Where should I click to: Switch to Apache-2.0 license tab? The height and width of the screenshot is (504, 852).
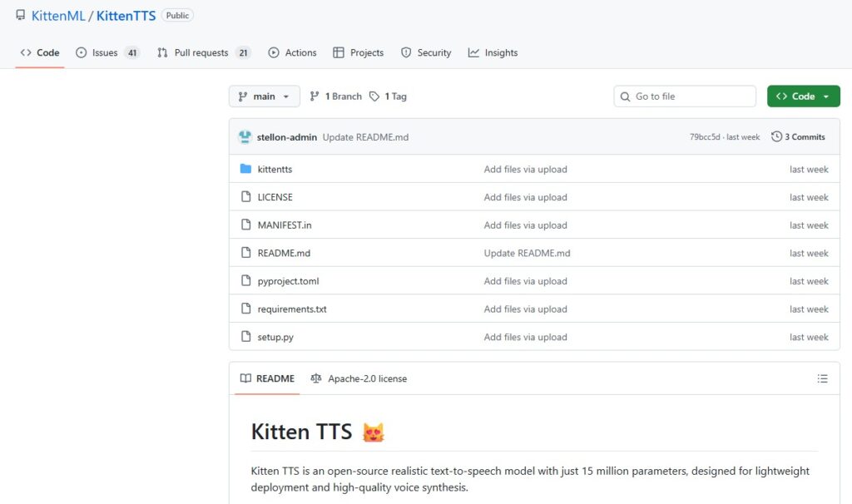click(359, 378)
